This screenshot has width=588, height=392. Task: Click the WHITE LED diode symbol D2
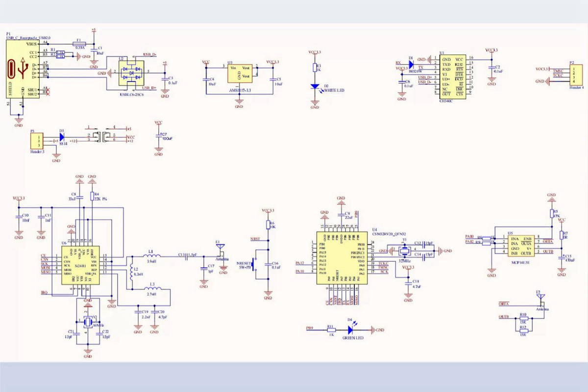(315, 87)
